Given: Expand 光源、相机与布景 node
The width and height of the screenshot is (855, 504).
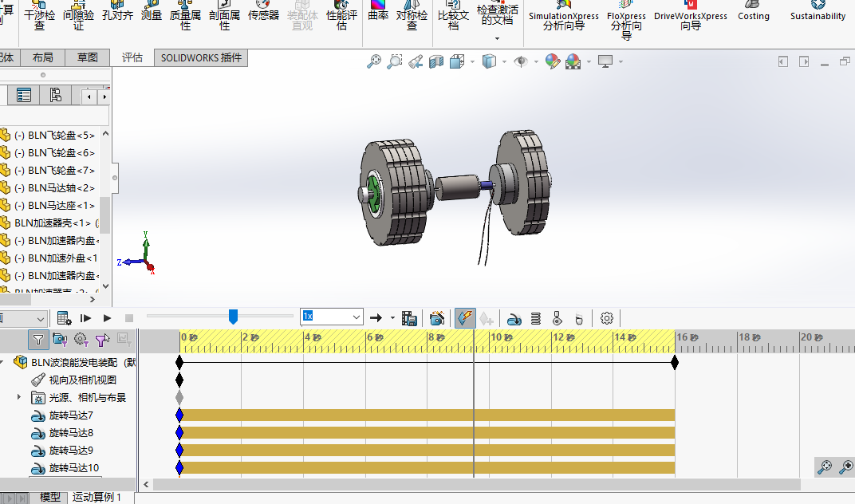Looking at the screenshot, I should (19, 397).
